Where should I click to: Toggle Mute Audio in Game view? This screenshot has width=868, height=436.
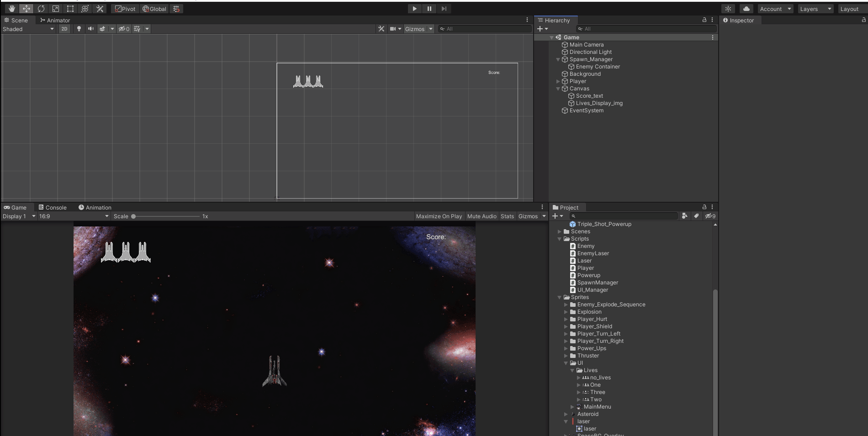(482, 216)
